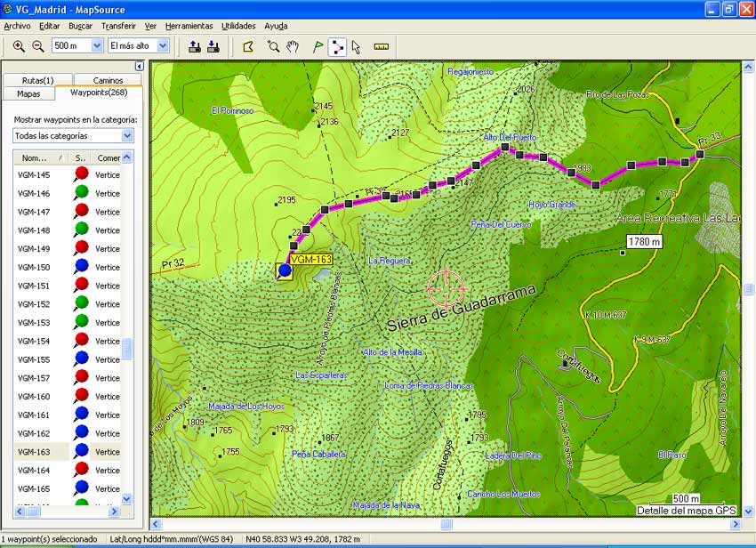Switch to the Waypoints(268) tab

(99, 93)
